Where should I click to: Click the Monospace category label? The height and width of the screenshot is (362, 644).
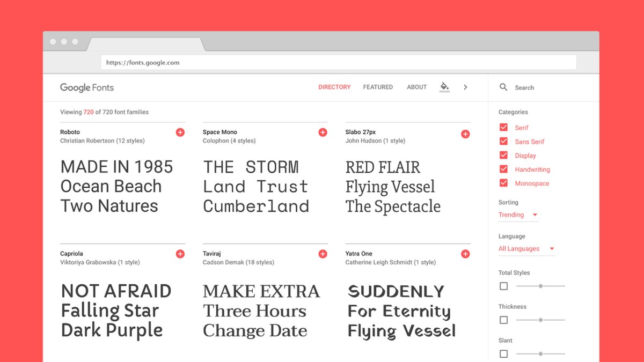[532, 183]
